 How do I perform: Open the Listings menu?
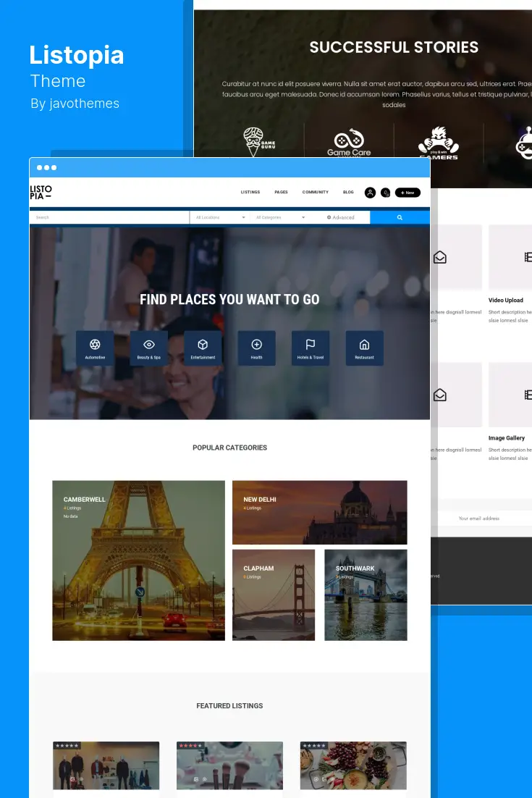[250, 193]
